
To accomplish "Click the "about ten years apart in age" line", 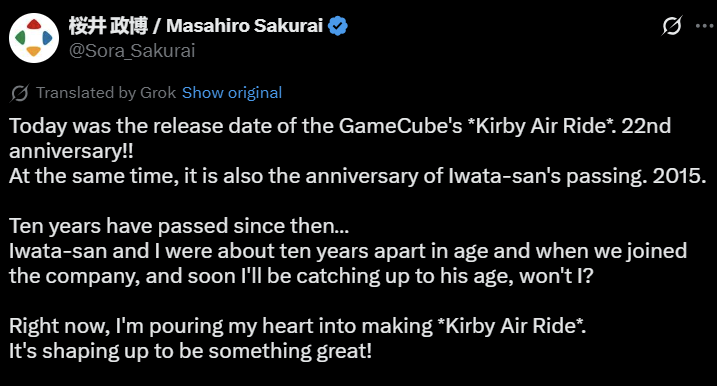I will [x=348, y=251].
